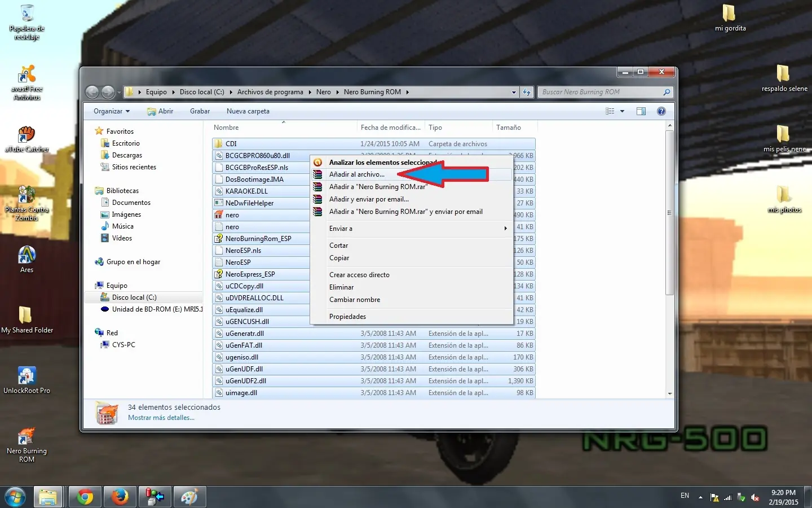The image size is (812, 508).
Task: Click the network signal tray icon
Action: click(728, 497)
